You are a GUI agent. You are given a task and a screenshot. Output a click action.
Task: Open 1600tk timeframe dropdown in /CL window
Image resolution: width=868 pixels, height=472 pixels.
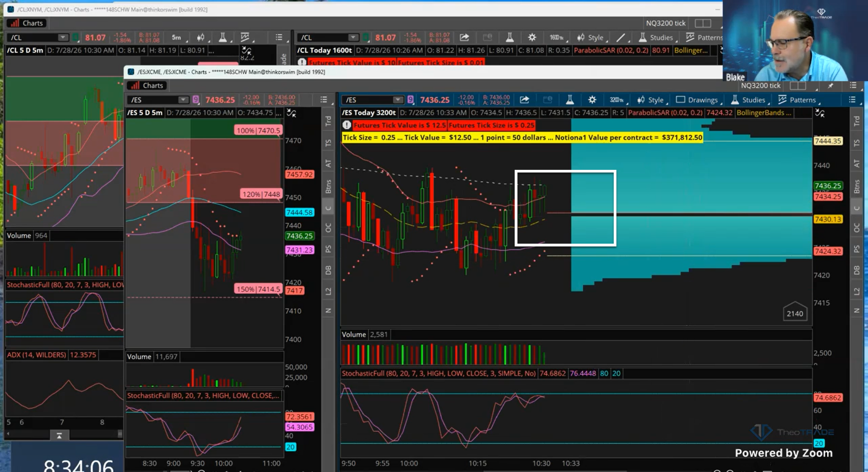tap(557, 37)
